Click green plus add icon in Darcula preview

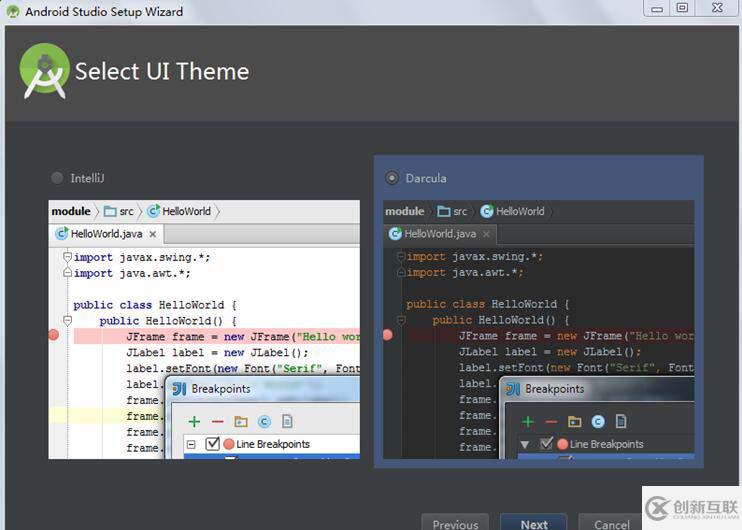[528, 422]
